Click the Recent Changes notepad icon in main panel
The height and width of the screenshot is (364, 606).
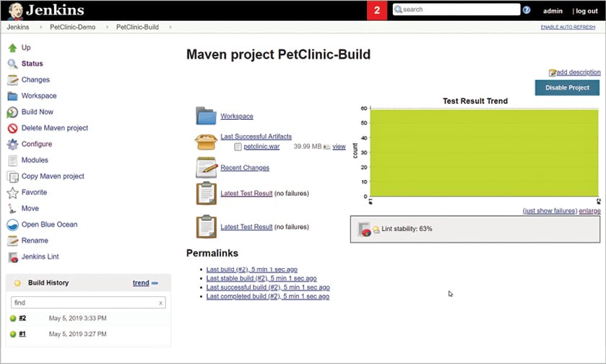pyautogui.click(x=207, y=168)
